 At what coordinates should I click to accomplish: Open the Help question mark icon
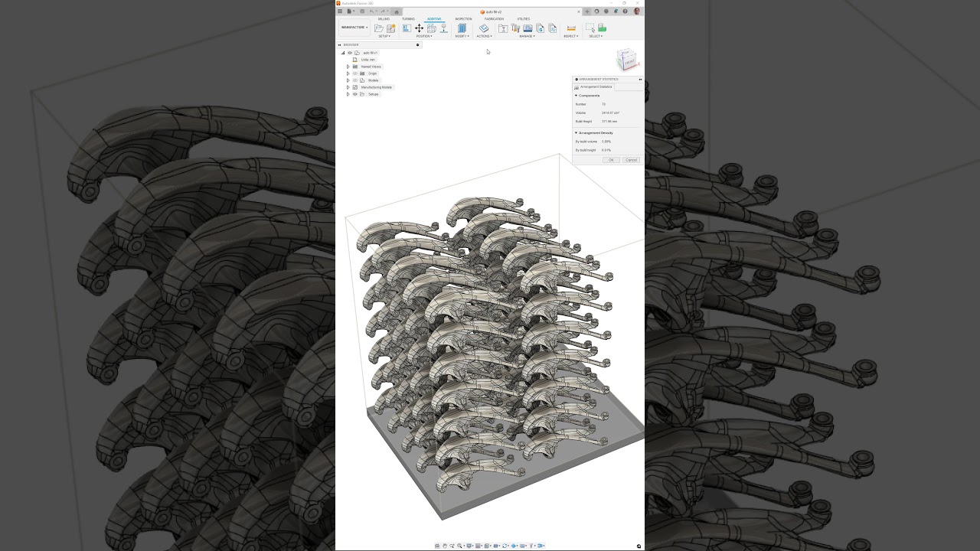[625, 11]
